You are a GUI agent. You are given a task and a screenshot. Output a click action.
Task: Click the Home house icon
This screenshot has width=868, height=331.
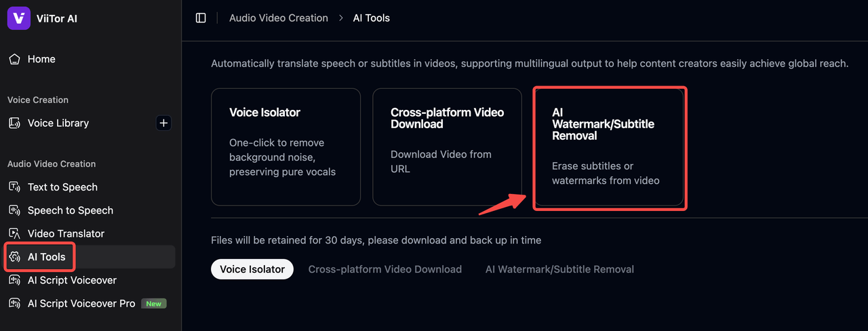tap(14, 59)
